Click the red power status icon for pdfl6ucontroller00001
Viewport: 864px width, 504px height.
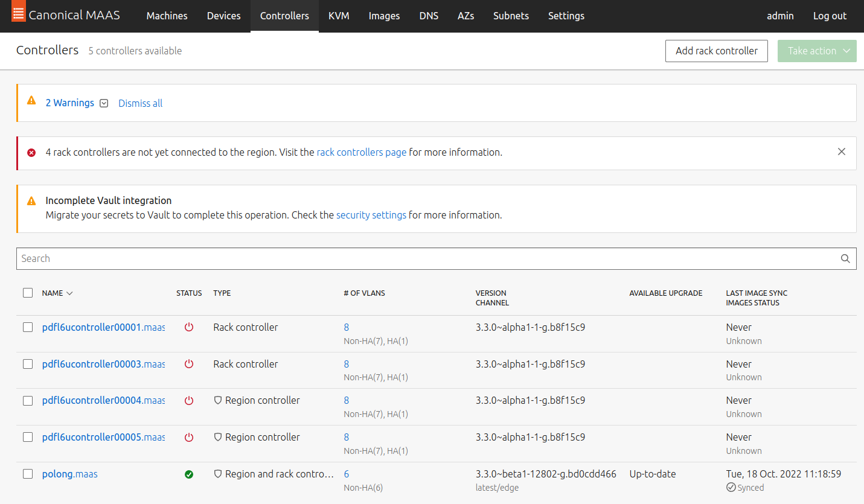click(189, 327)
